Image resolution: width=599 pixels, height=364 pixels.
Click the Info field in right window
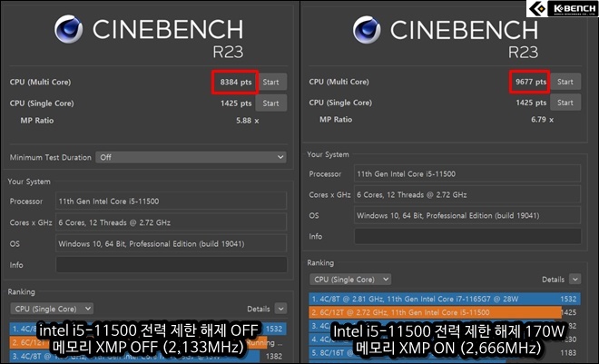tap(467, 236)
